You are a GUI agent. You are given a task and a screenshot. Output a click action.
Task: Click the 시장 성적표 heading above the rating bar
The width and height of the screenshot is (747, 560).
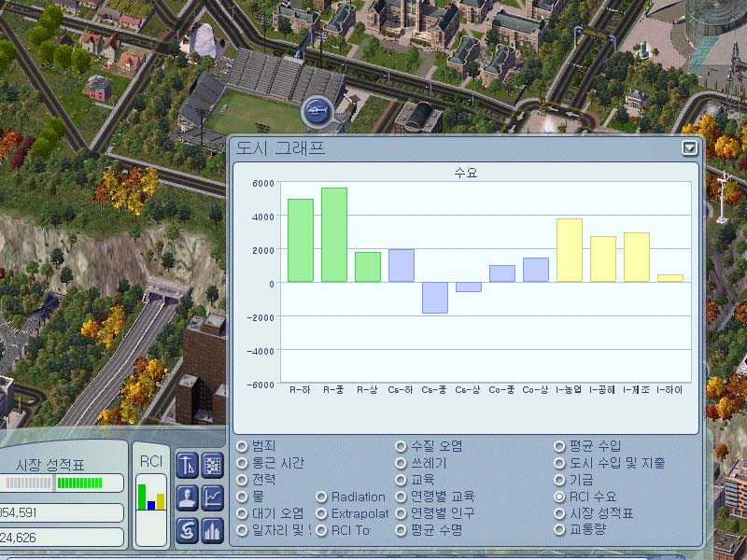50,465
